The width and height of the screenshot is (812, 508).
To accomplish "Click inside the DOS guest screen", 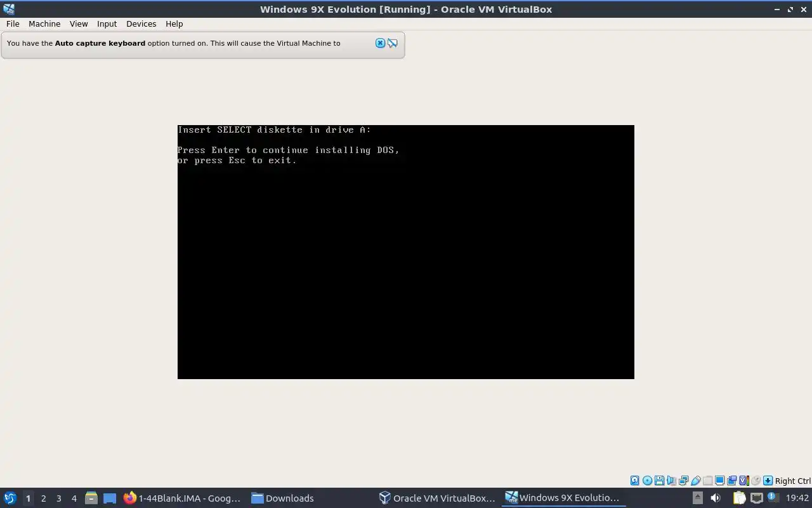I will click(406, 252).
